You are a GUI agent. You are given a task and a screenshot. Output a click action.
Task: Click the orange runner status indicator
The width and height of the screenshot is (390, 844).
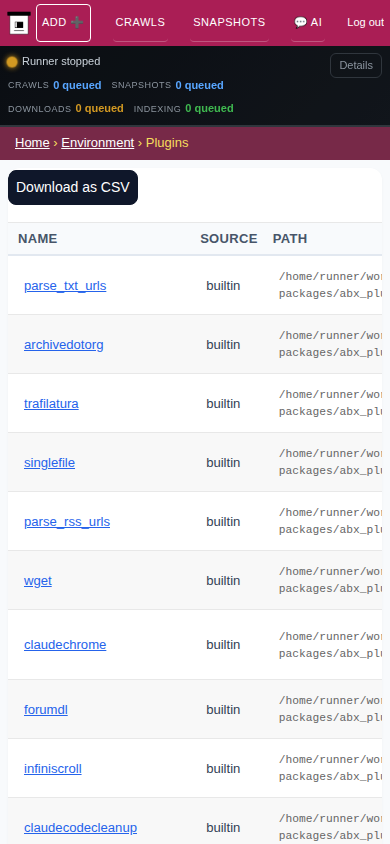12,62
